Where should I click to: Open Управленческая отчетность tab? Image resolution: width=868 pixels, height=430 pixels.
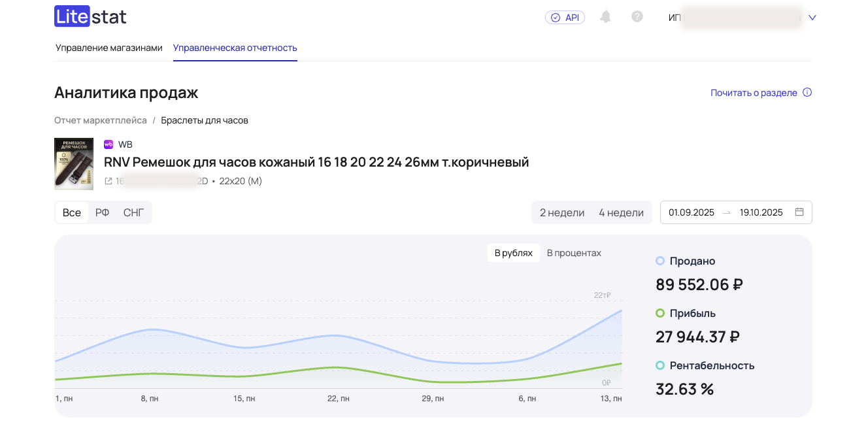click(x=235, y=48)
